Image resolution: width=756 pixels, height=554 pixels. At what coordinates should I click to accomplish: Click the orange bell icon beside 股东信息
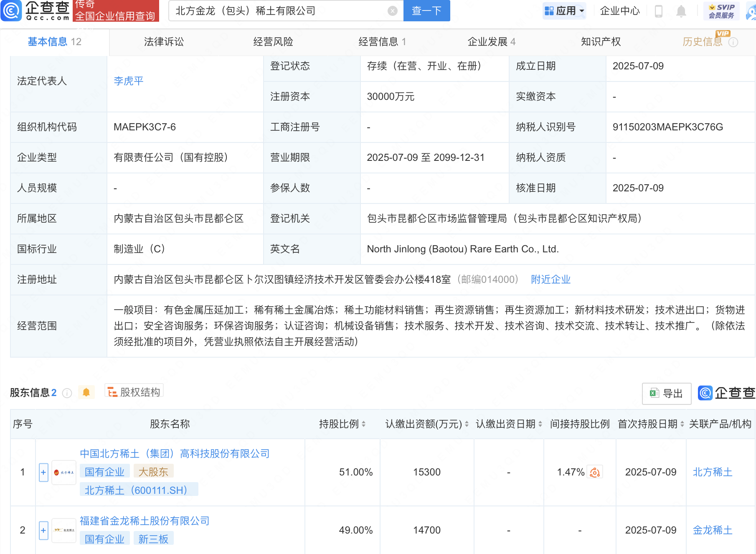86,392
